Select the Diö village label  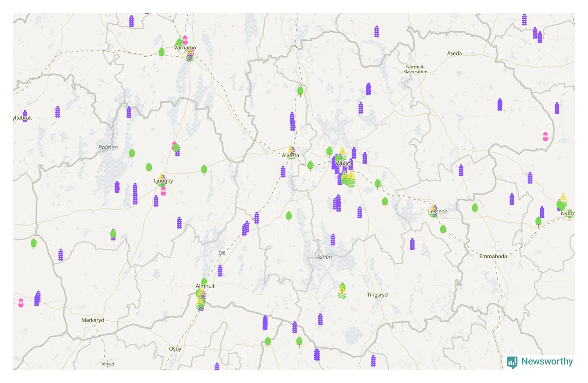click(x=222, y=253)
